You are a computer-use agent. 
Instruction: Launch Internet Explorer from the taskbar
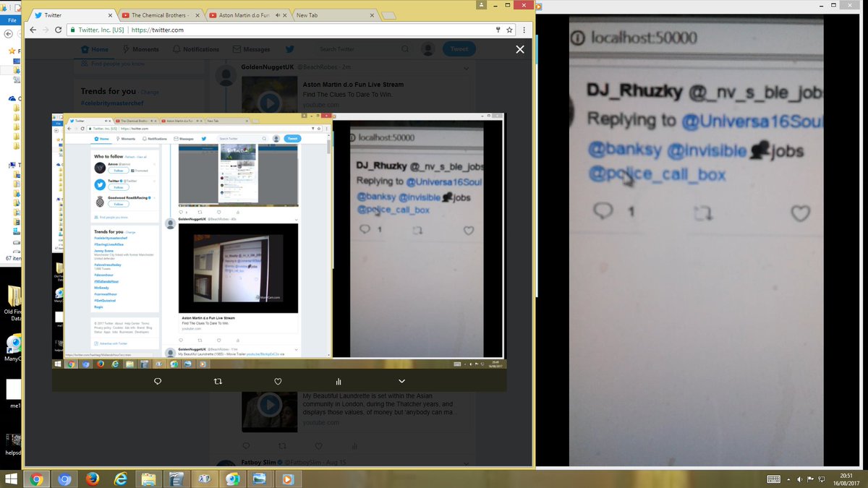click(120, 479)
